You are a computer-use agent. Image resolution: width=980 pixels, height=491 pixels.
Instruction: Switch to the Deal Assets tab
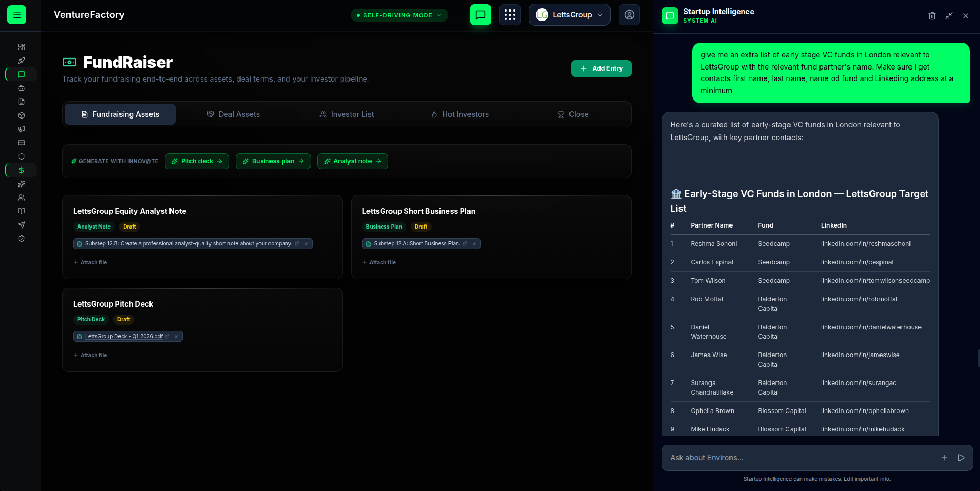click(x=233, y=114)
